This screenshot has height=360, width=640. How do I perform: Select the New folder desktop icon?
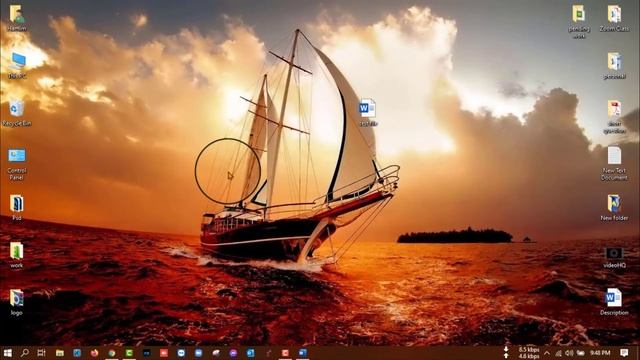[614, 208]
